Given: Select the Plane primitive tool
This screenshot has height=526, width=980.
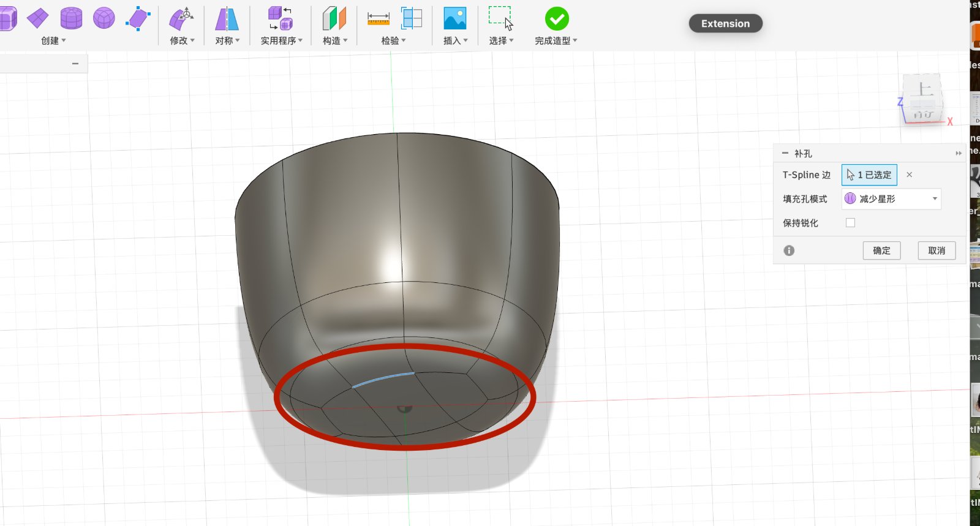Looking at the screenshot, I should point(38,18).
